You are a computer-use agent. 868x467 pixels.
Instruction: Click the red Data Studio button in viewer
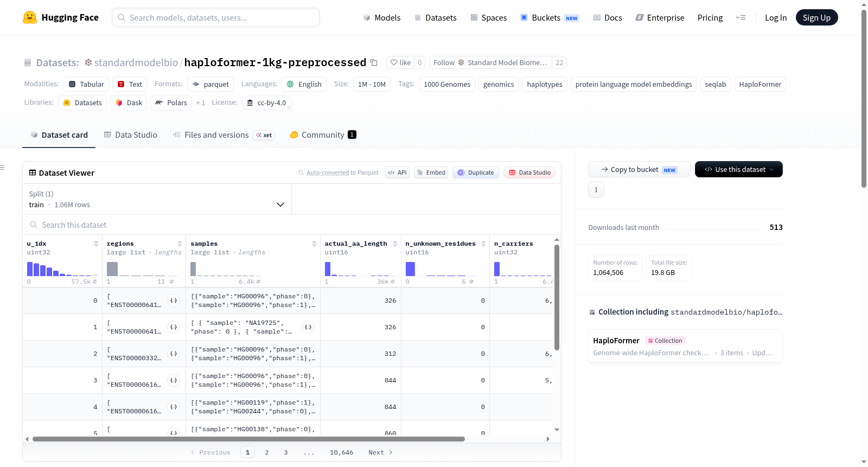(x=529, y=172)
